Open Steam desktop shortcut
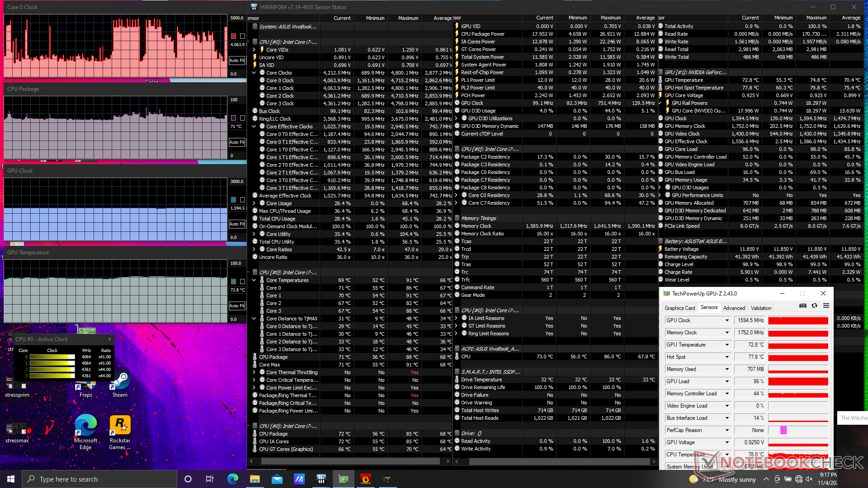Viewport: 868px width, 488px height. coord(120,384)
